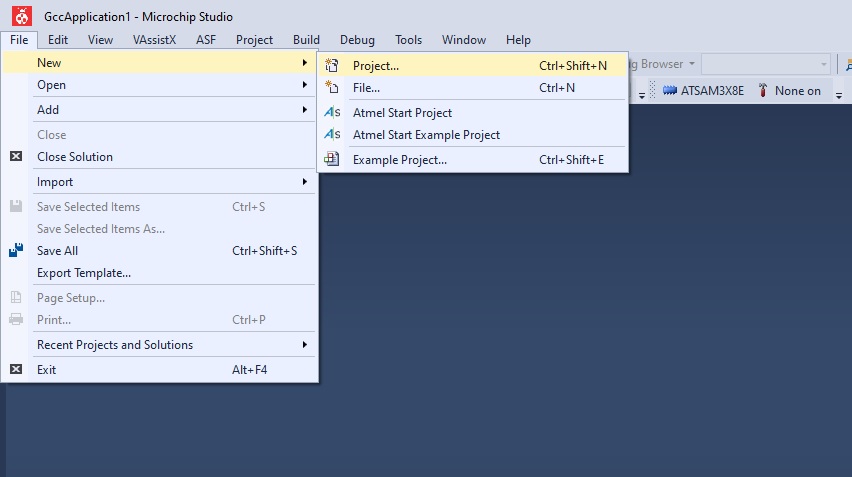
Task: Open the Debug menu
Action: (357, 40)
